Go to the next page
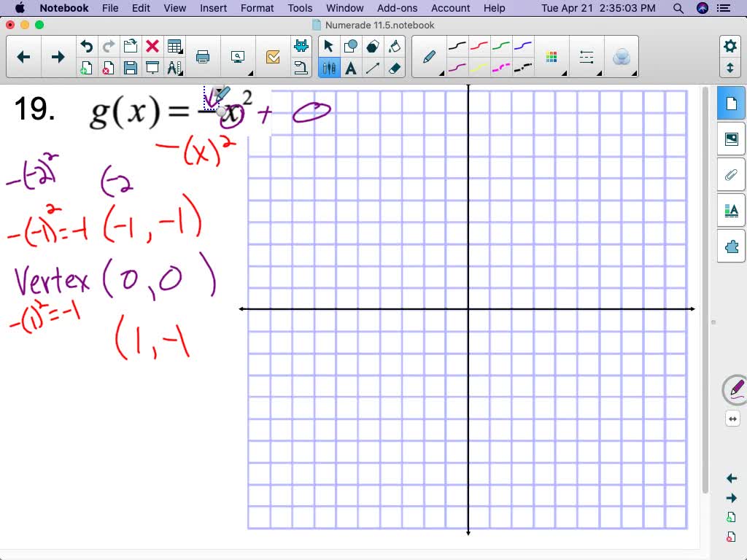This screenshot has width=747, height=560. point(731,498)
